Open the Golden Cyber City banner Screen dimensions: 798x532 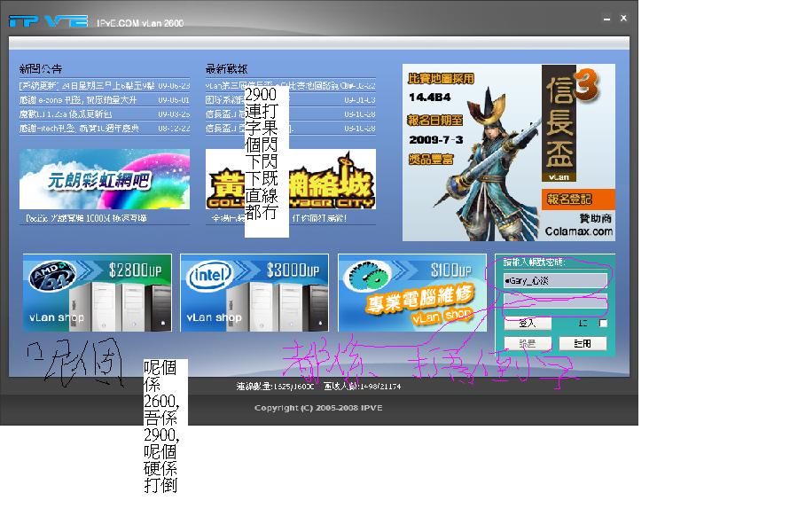291,179
